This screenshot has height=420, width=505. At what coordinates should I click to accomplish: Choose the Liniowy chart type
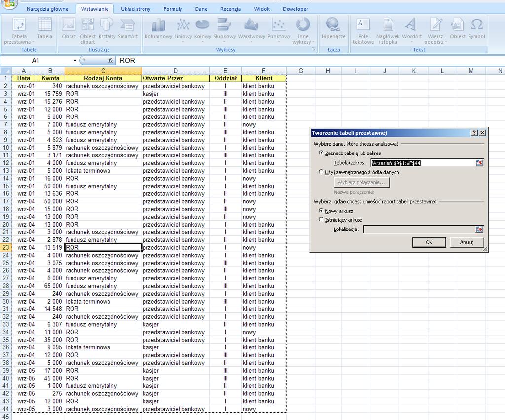tap(183, 31)
